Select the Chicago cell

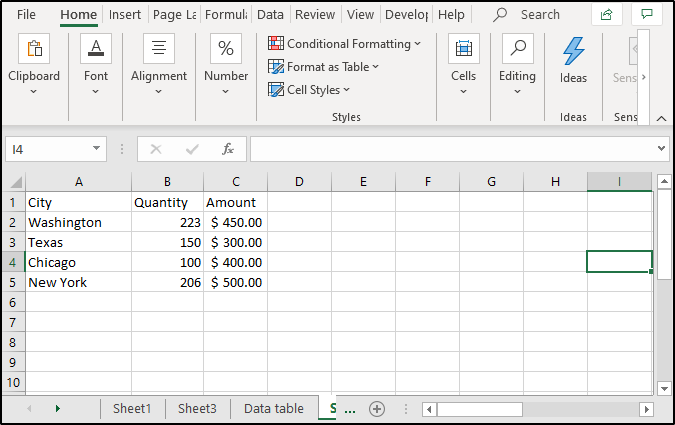click(x=78, y=262)
